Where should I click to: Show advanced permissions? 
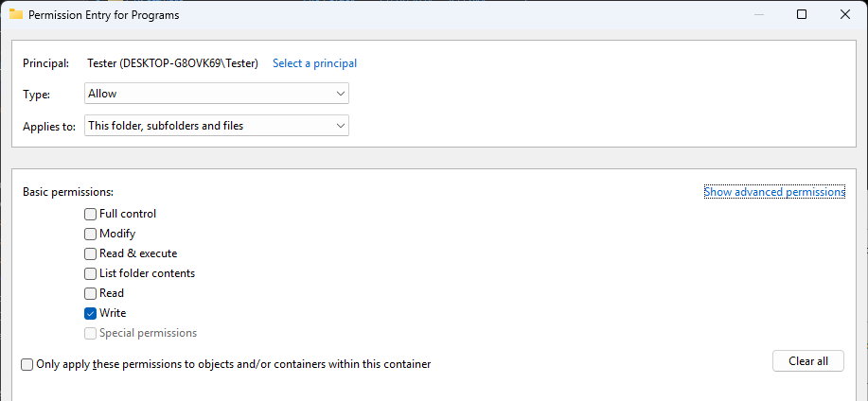point(774,192)
